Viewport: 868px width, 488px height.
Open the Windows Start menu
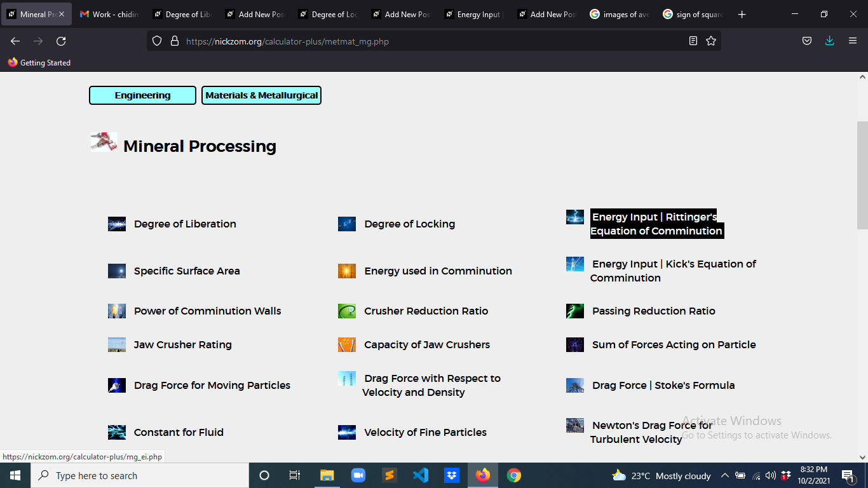(15, 475)
